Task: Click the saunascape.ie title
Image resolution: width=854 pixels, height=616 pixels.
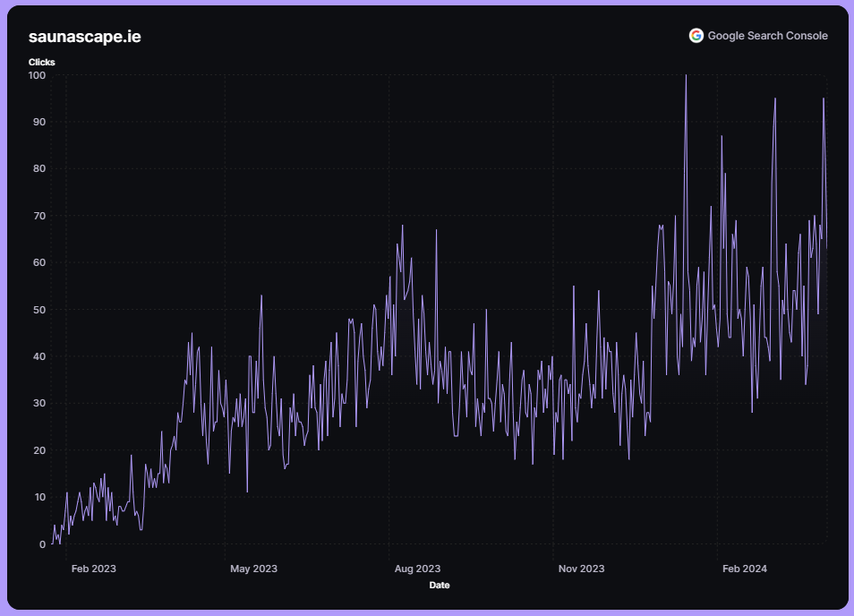Action: (84, 37)
